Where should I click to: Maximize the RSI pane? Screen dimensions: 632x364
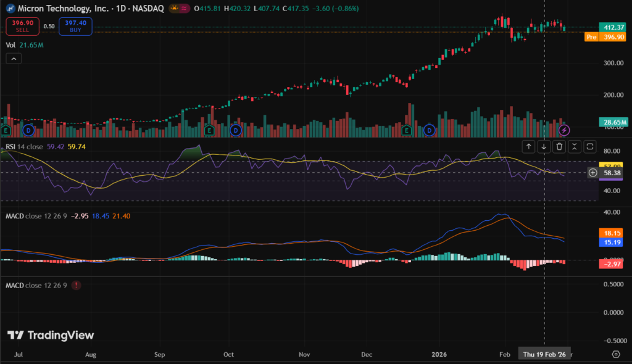pos(589,146)
